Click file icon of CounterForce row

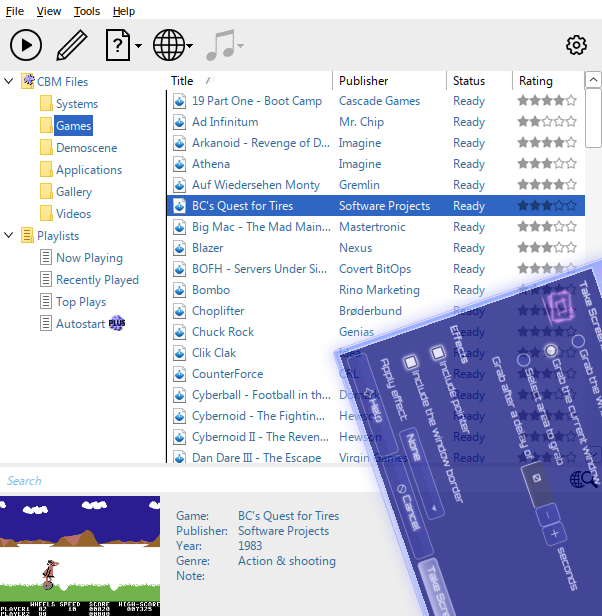pos(180,374)
